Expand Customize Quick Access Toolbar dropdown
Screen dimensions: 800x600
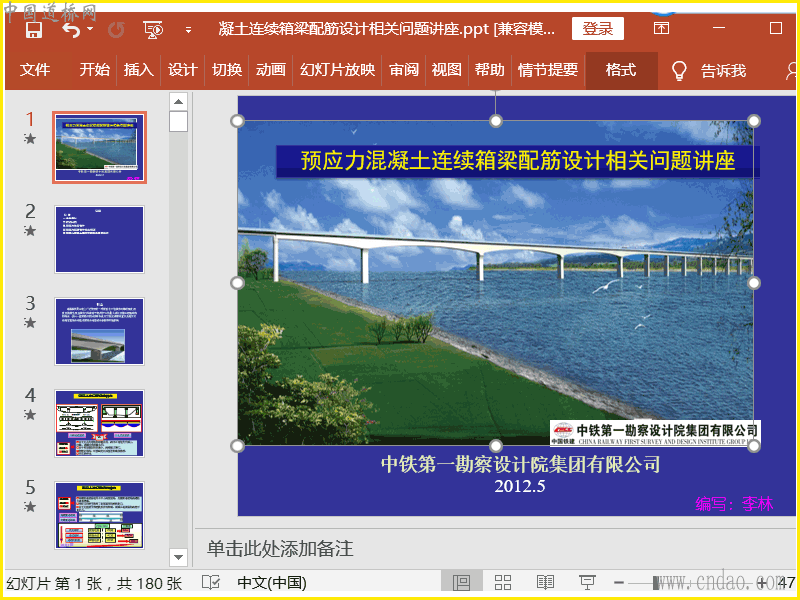[188, 29]
